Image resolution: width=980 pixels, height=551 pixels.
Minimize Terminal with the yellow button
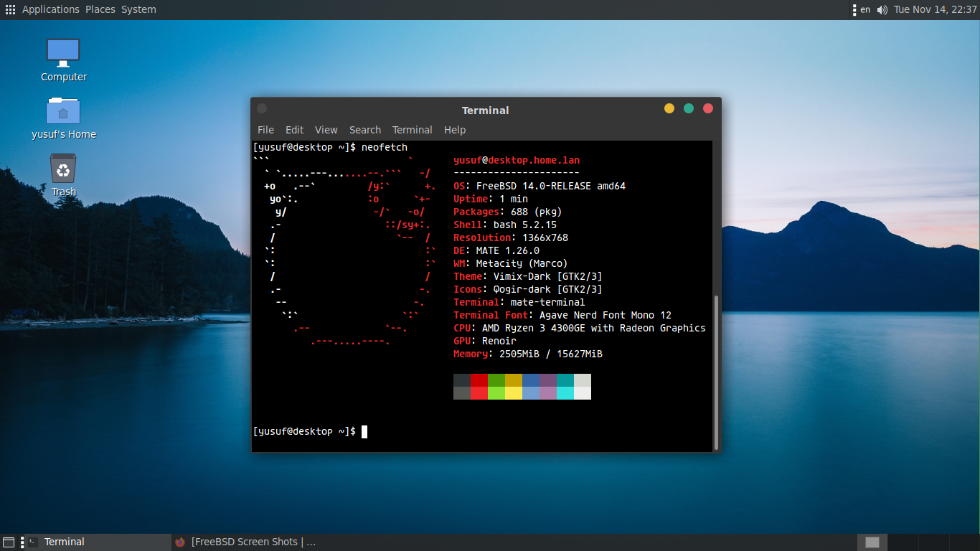pos(669,108)
